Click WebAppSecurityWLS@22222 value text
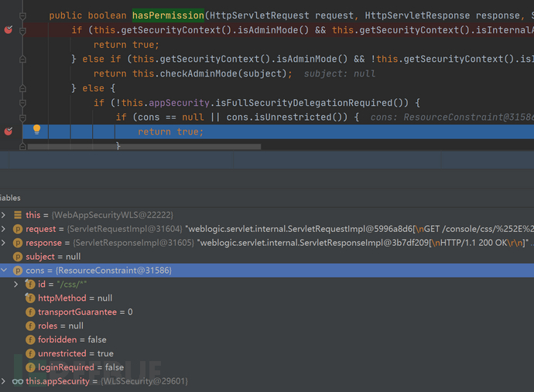Viewport: 534px width, 392px height. click(112, 215)
